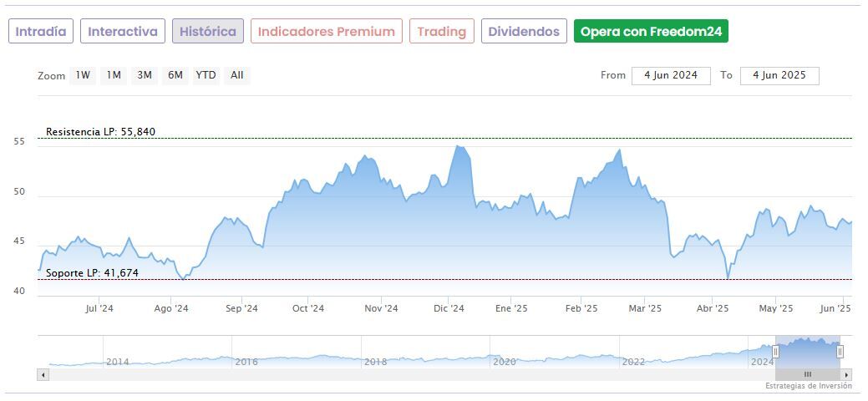Viewport: 868px width, 401px height.
Task: Set zoom range to 6M
Action: pos(175,75)
